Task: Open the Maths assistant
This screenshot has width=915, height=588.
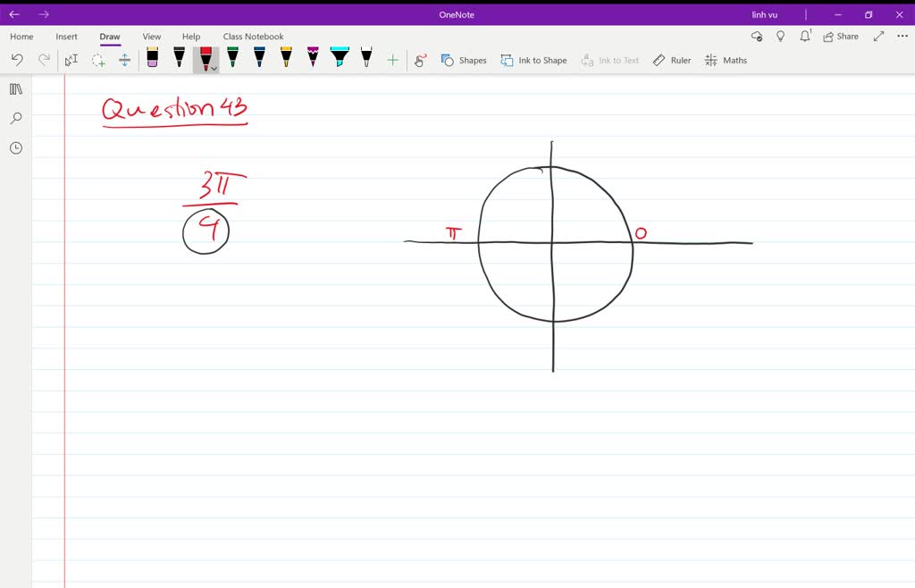Action: (x=726, y=60)
